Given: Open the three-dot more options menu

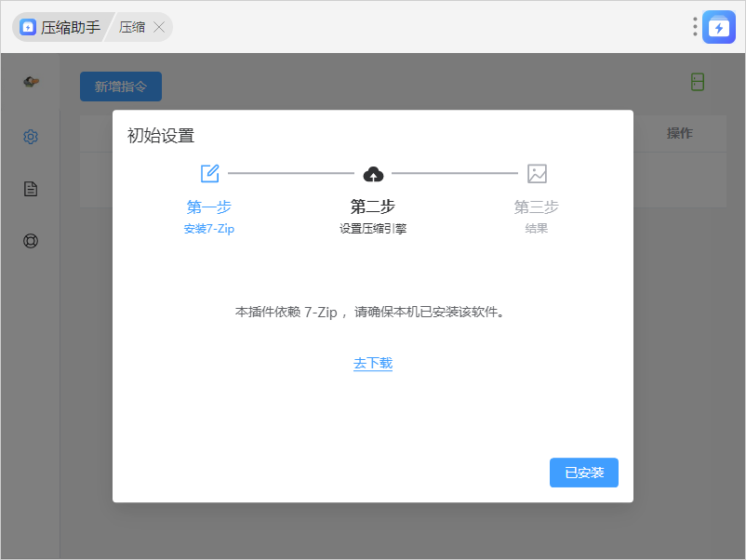Looking at the screenshot, I should coord(695,27).
